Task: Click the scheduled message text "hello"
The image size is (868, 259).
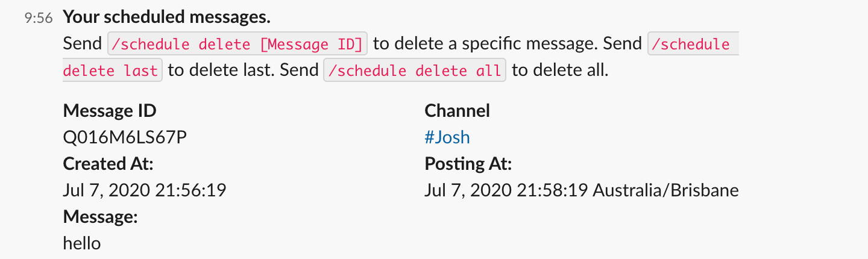Action: pos(81,243)
